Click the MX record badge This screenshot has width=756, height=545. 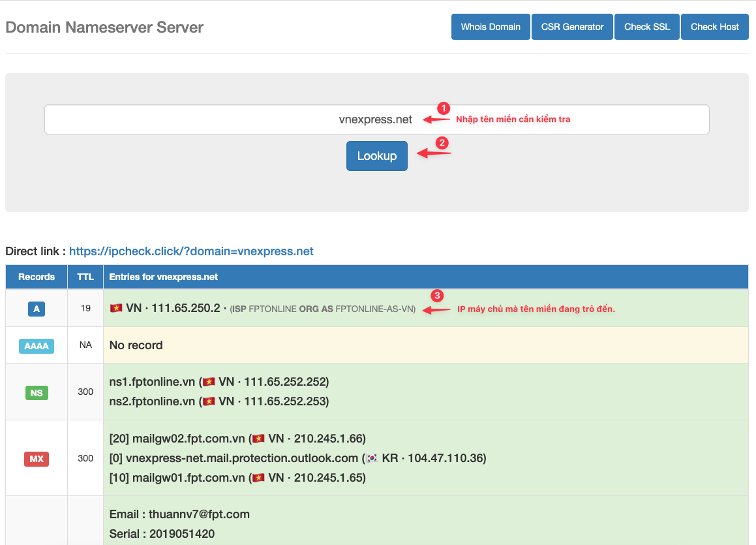tap(36, 459)
